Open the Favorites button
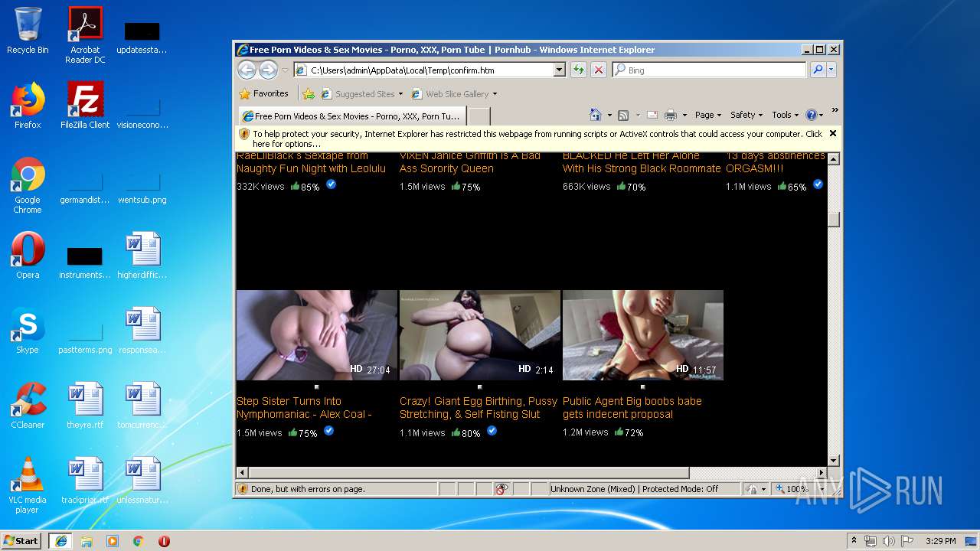The height and width of the screenshot is (551, 980). pos(264,93)
